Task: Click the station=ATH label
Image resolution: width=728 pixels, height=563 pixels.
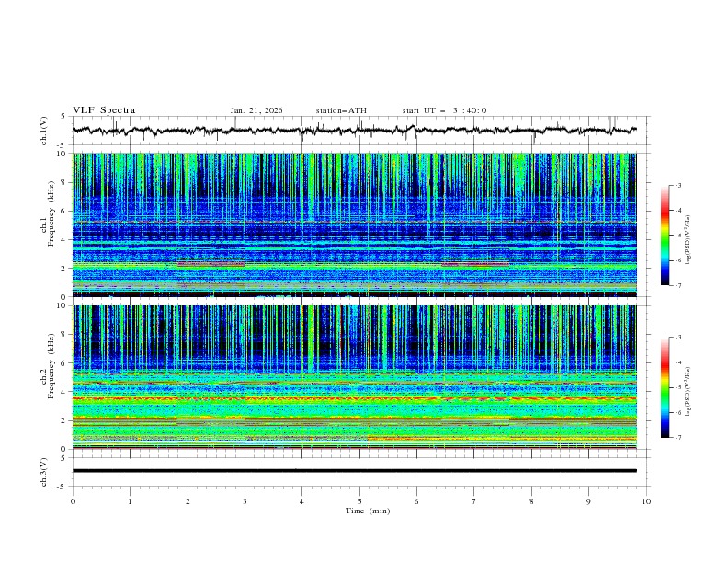Action: [341, 110]
